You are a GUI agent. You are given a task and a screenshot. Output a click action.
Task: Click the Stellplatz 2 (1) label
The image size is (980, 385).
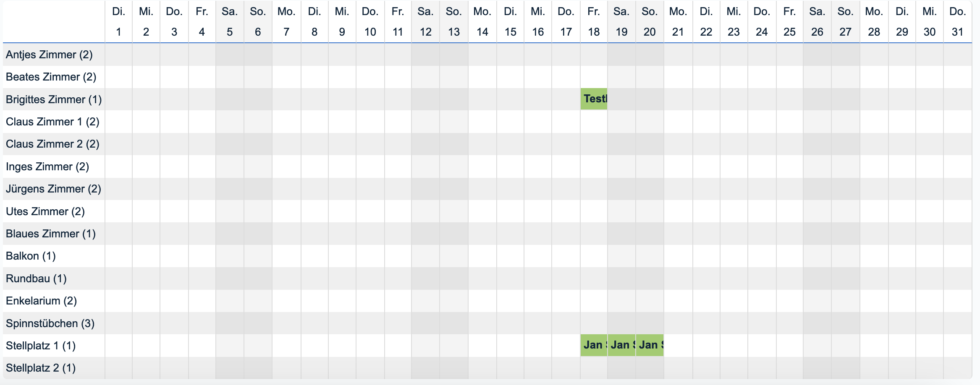pos(41,368)
